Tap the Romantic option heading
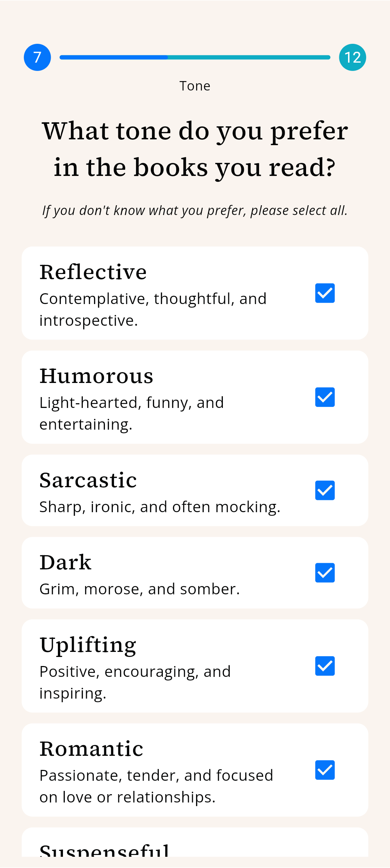This screenshot has height=868, width=390. pyautogui.click(x=91, y=749)
